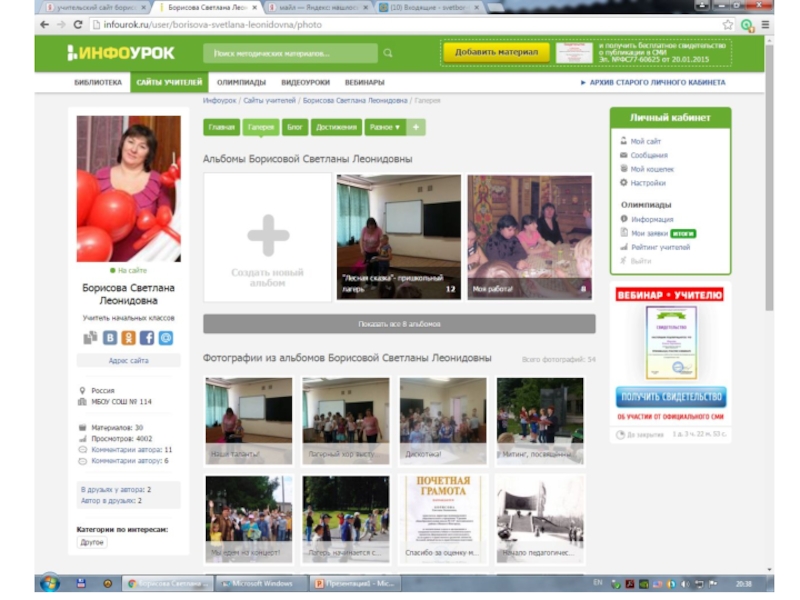Click the Настройки gear icon

tap(623, 183)
